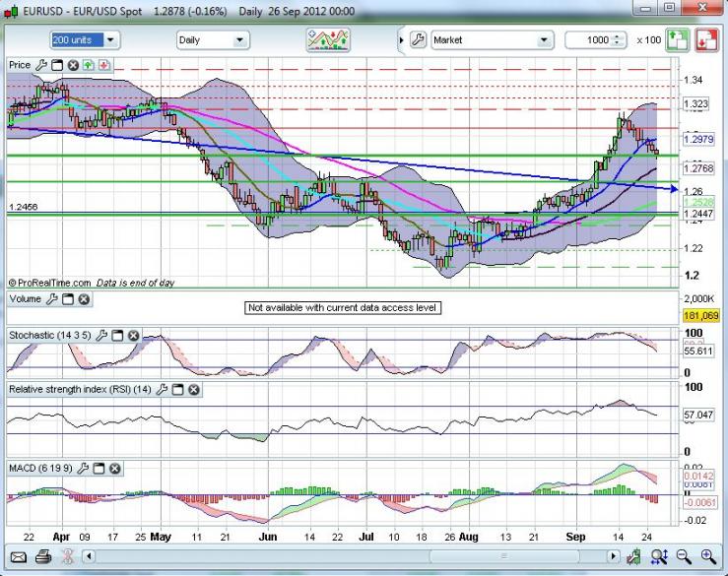Click the zoom out magnifier
This screenshot has height=576, width=728.
pyautogui.click(x=683, y=556)
